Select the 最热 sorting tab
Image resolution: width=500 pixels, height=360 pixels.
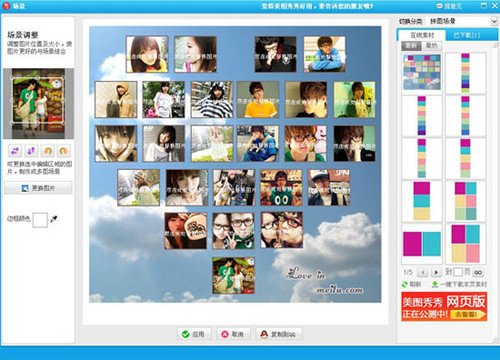432,45
